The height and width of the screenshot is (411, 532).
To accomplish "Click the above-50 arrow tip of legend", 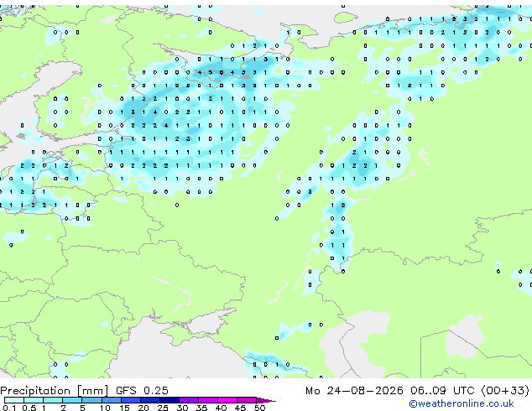I will click(x=266, y=400).
